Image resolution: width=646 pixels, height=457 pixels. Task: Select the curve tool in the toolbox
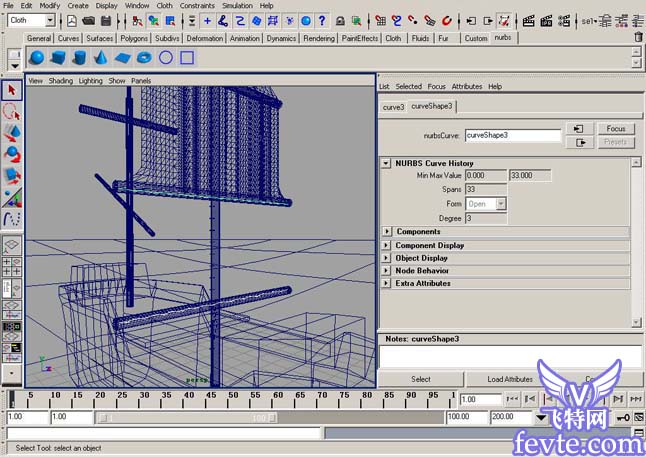12,219
